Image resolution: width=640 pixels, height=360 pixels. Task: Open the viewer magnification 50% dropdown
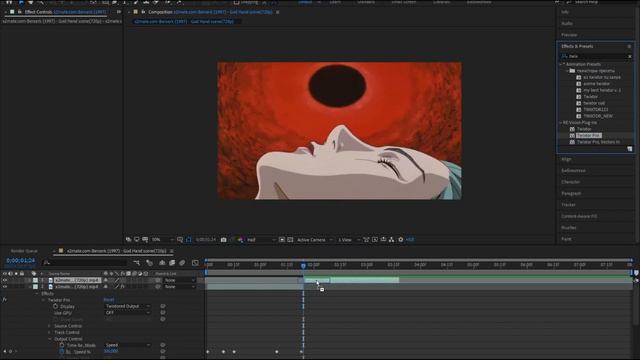(162, 240)
